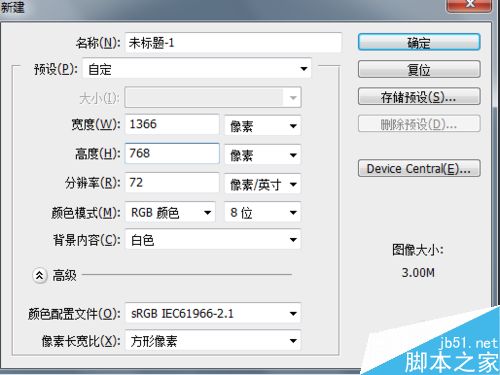
Task: Click the 3.00M image size value
Action: pyautogui.click(x=418, y=273)
